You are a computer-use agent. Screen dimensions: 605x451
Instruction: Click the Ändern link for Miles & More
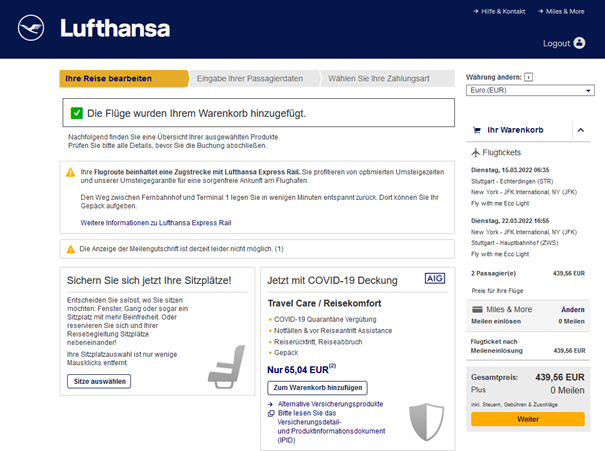[x=573, y=310]
